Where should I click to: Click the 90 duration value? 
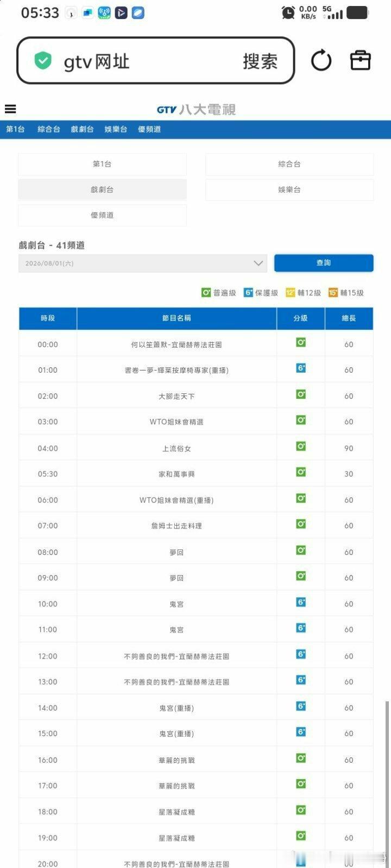coord(349,448)
